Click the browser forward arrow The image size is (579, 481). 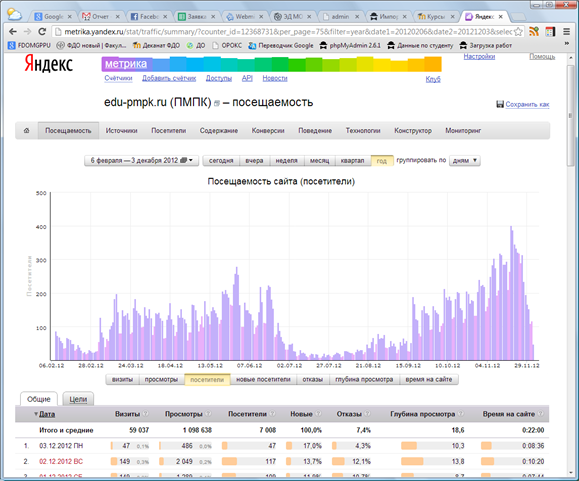(28, 32)
